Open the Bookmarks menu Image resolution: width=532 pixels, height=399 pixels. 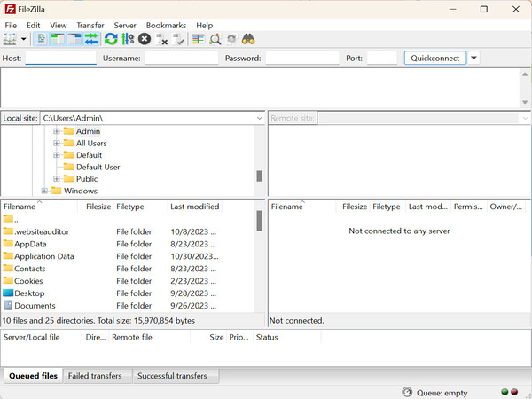tap(166, 26)
